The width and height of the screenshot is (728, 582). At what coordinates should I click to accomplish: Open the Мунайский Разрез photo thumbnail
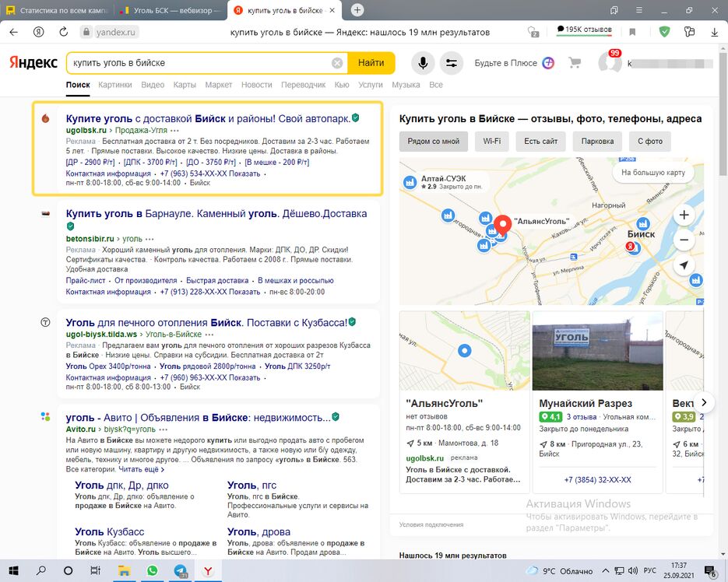point(597,351)
